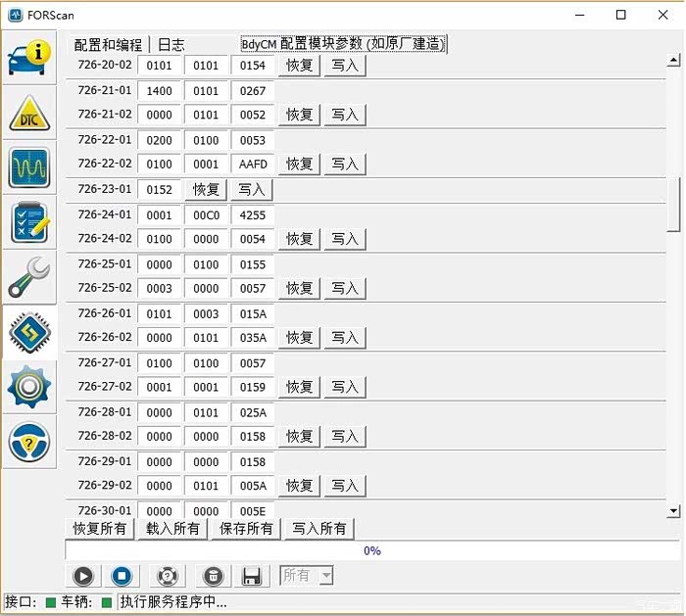Click the 写入所有 button
This screenshot has width=686, height=616.
click(319, 529)
